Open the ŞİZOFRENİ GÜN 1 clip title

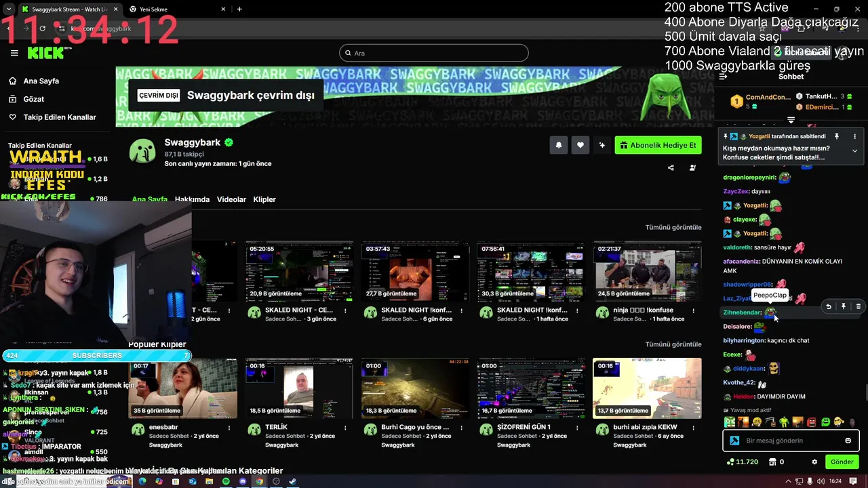tap(524, 427)
